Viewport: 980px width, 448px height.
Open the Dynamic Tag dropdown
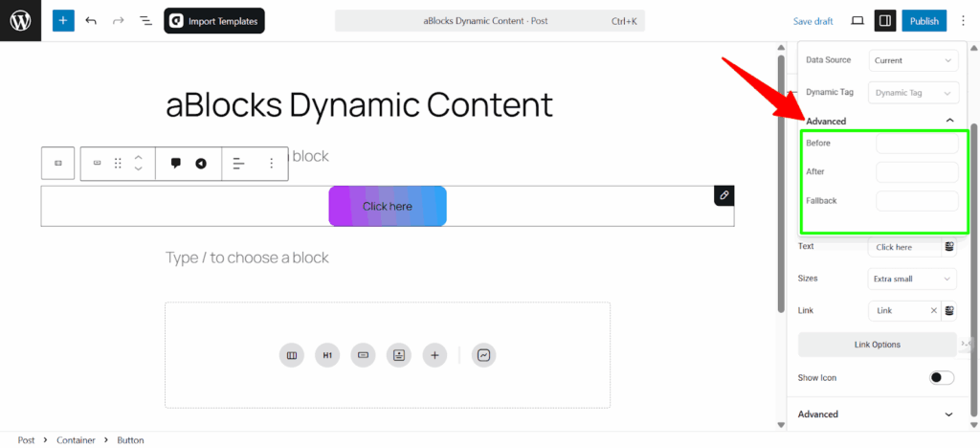point(913,93)
